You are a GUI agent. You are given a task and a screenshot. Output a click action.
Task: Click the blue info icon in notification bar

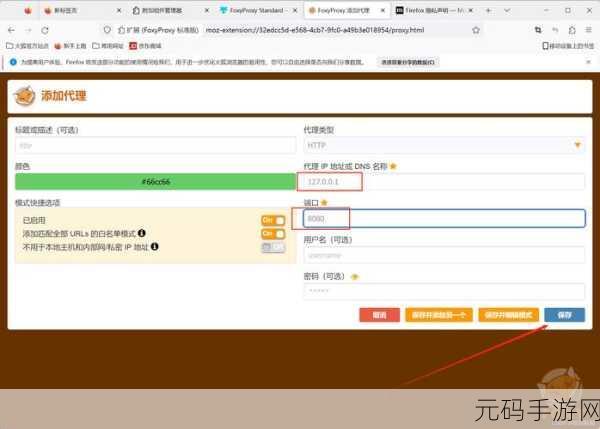pos(13,62)
